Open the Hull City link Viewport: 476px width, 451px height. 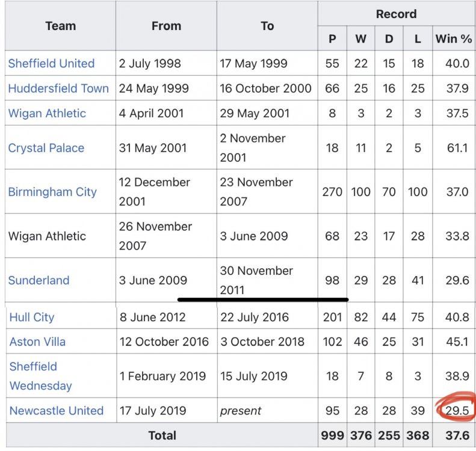click(x=32, y=318)
